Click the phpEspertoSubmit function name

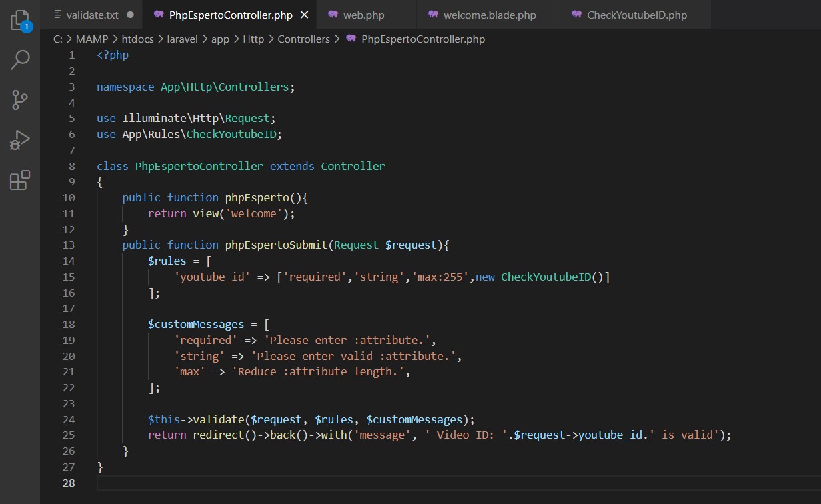(x=276, y=245)
